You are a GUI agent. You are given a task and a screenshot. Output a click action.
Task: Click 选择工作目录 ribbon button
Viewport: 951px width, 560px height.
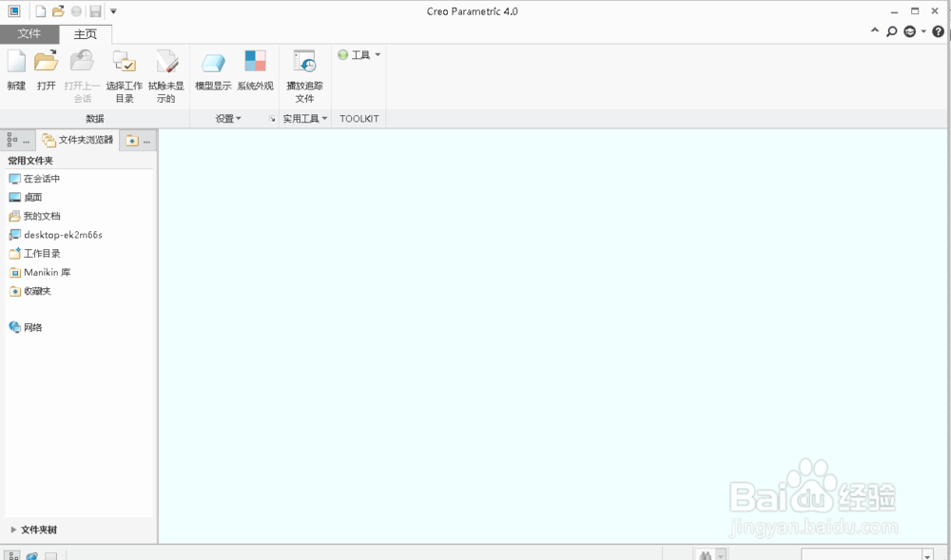[125, 76]
